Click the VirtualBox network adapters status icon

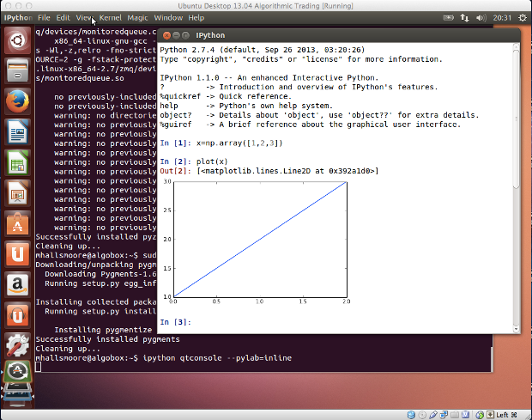(444, 415)
